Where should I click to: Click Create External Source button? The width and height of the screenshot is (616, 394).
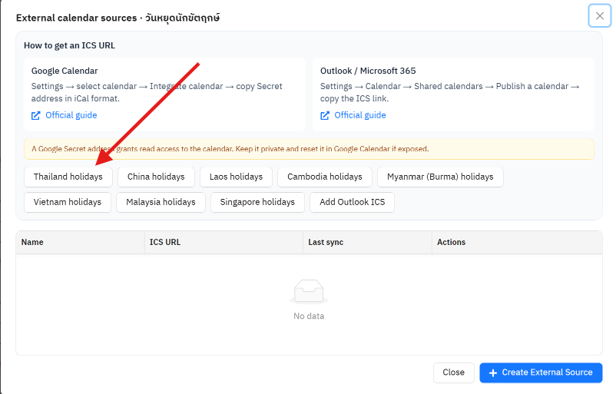[541, 372]
